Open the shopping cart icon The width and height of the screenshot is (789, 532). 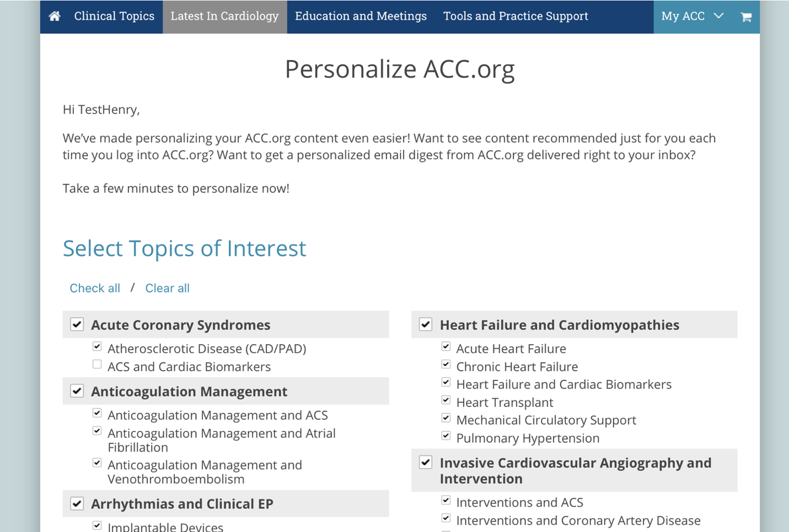click(x=746, y=17)
